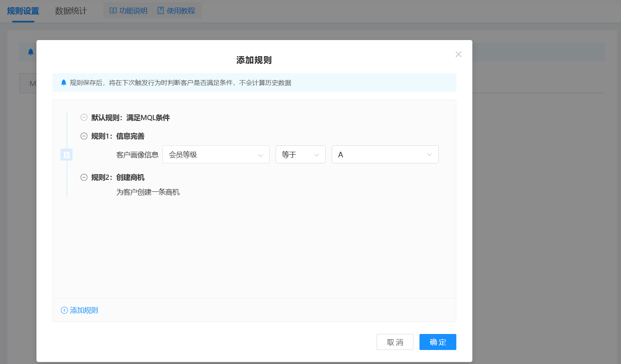
Task: Switch to the 数据统计 tab
Action: [71, 11]
